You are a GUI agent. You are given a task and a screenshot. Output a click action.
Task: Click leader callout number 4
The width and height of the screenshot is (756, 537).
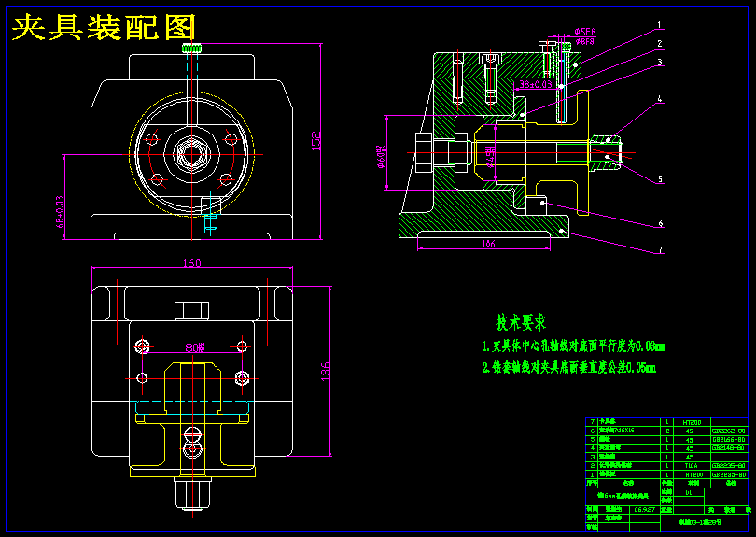[660, 99]
